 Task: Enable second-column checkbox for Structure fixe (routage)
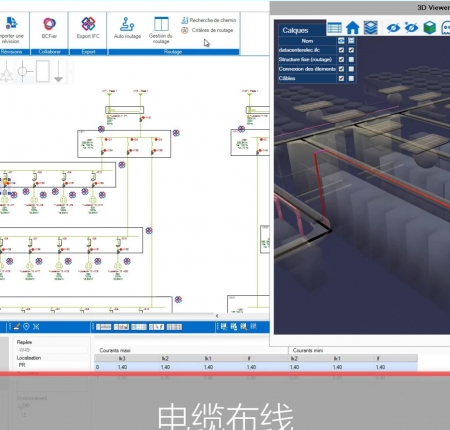pyautogui.click(x=351, y=59)
